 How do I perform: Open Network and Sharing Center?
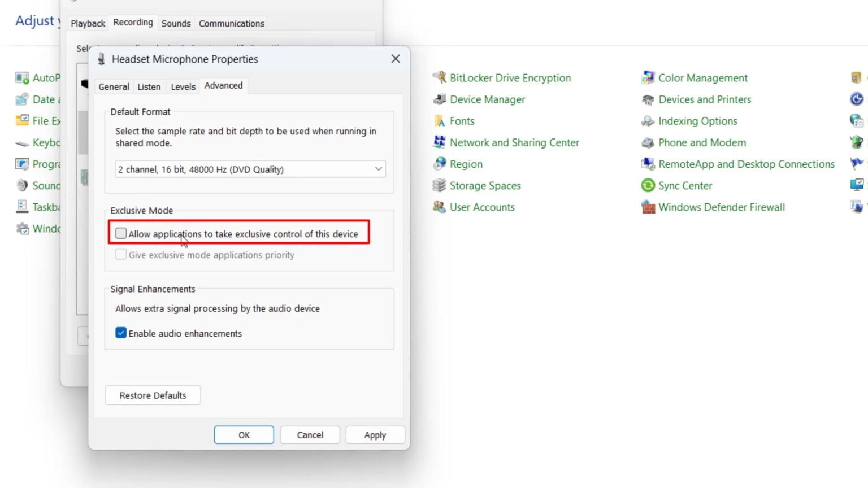tap(514, 142)
